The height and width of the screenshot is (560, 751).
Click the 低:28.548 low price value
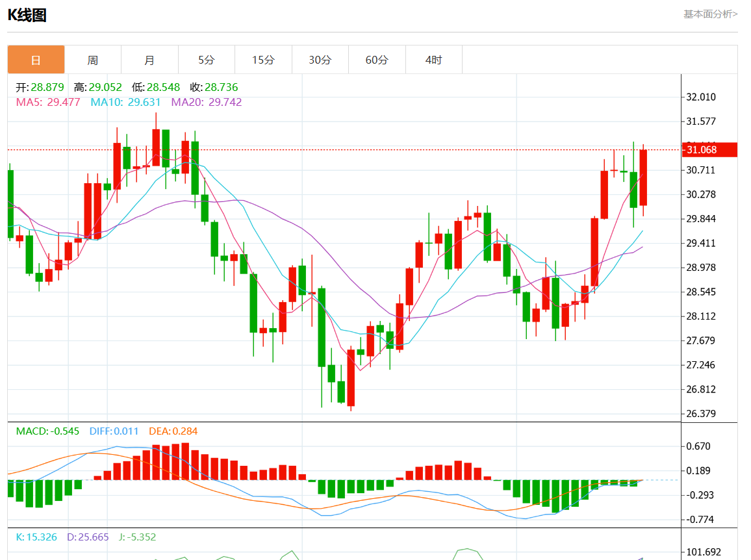coord(156,87)
